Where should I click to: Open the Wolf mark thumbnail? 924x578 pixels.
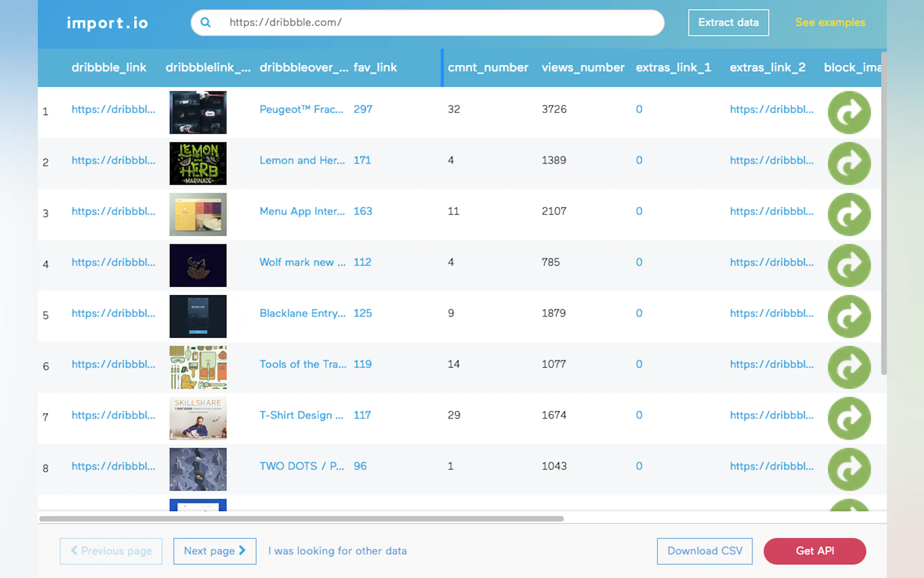(198, 265)
